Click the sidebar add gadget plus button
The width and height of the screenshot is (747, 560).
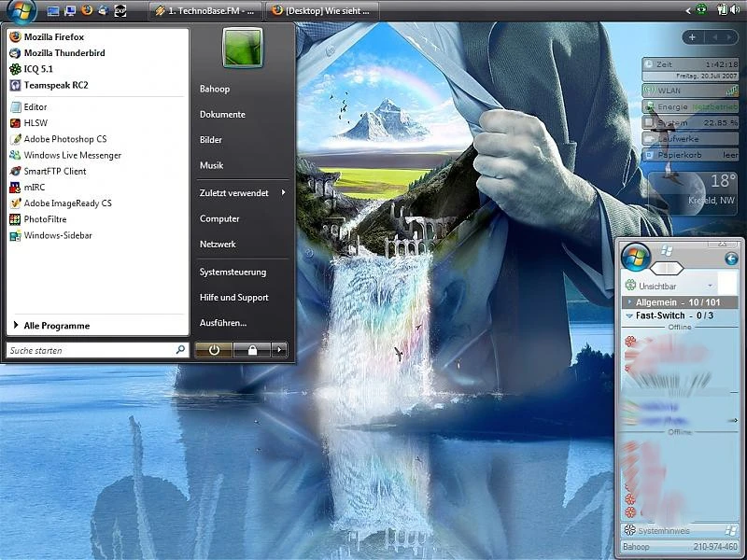692,37
